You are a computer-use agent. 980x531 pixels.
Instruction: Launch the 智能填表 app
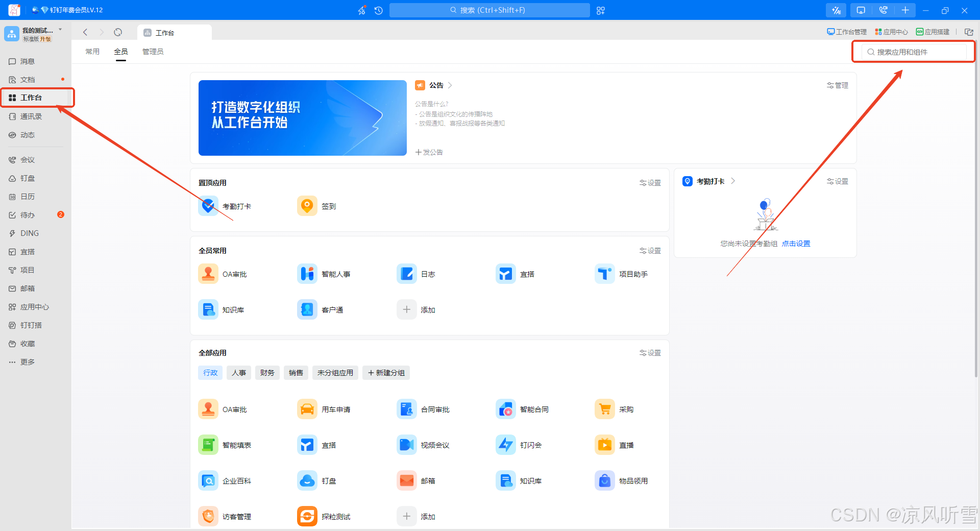pyautogui.click(x=225, y=445)
